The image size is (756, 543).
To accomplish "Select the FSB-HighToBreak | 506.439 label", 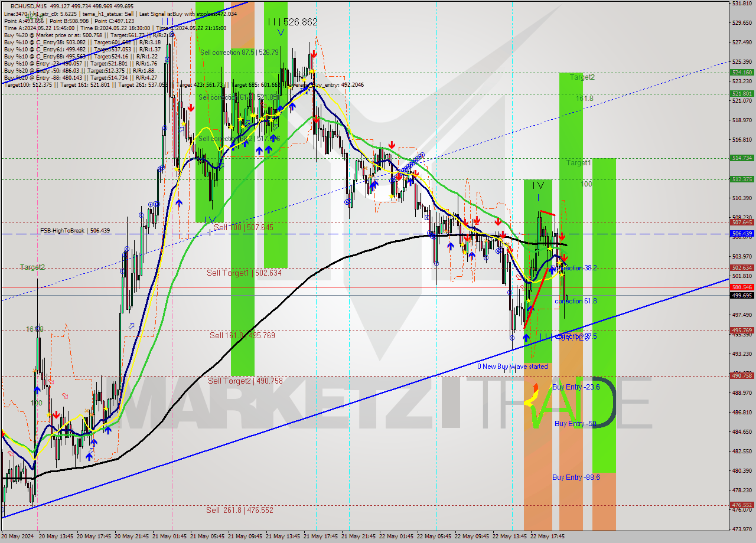I will (75, 231).
